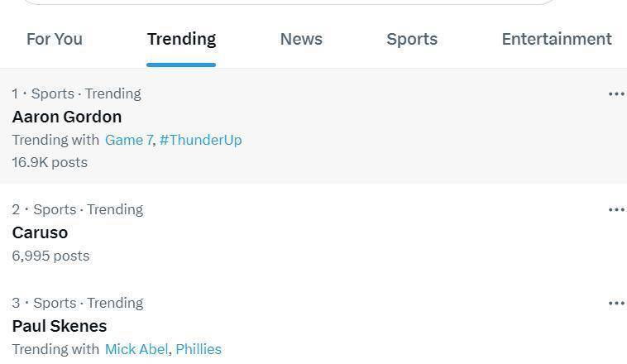Image resolution: width=627 pixels, height=364 pixels.
Task: Open more options for Paul Skenes trend
Action: pos(616,304)
